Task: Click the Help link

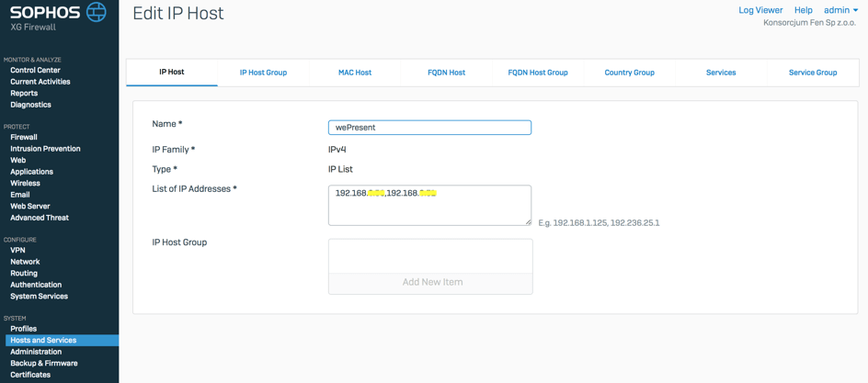Action: tap(803, 10)
